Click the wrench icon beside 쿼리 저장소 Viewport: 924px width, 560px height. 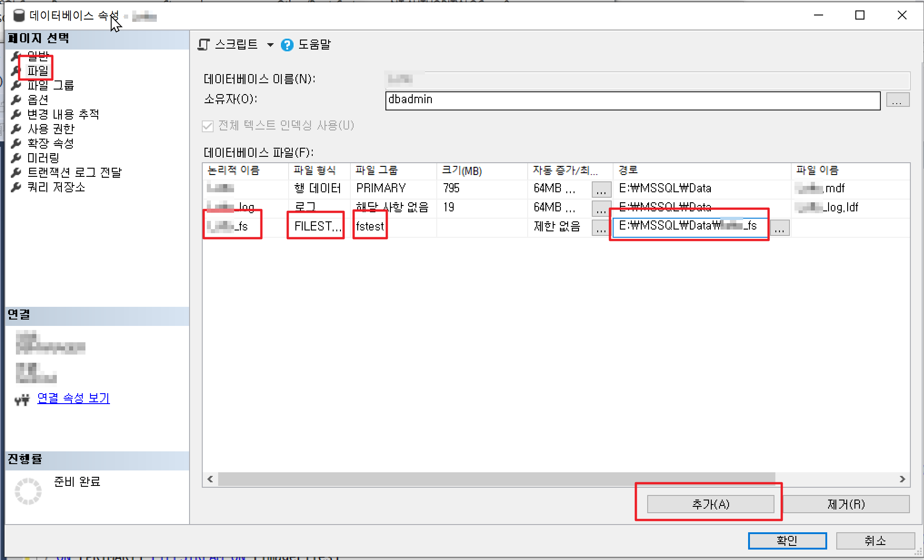[x=16, y=187]
